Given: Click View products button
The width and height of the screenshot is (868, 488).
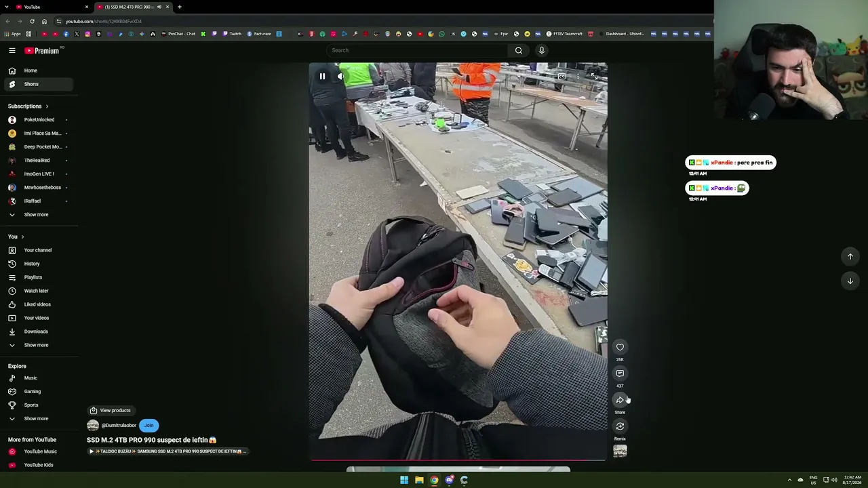Looking at the screenshot, I should coord(111,410).
